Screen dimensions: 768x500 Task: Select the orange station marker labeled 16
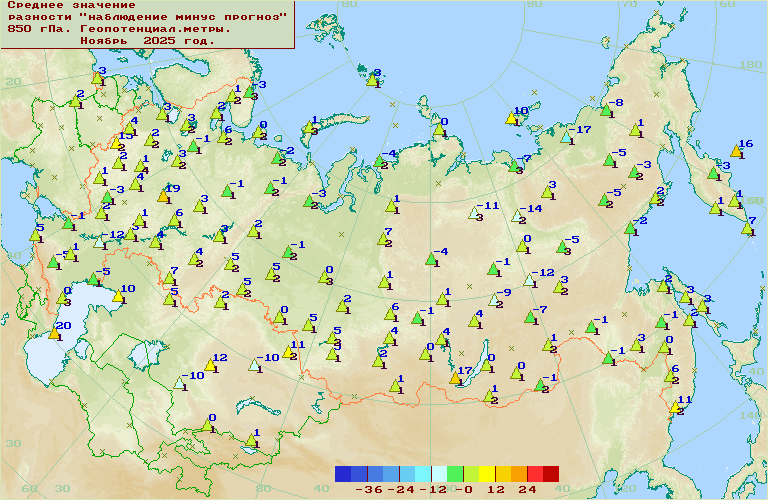tap(737, 151)
